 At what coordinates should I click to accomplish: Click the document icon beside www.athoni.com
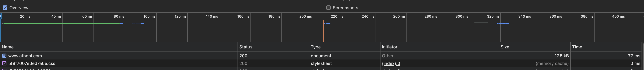coord(4,56)
